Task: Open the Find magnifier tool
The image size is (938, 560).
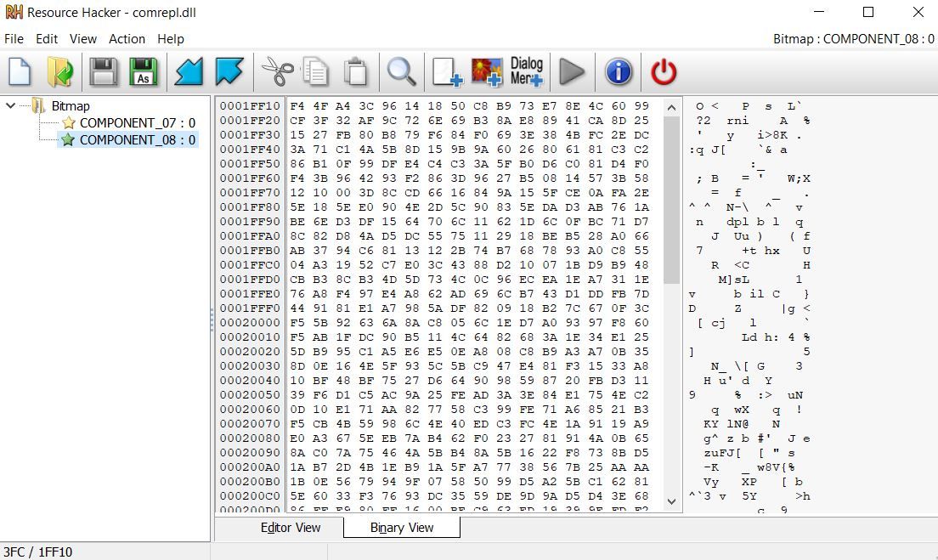Action: coord(401,72)
